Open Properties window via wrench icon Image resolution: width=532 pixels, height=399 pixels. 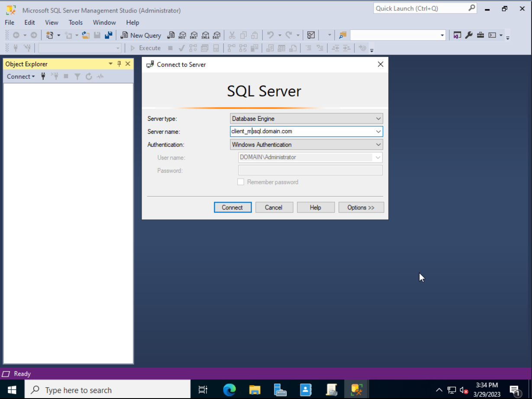coord(469,35)
